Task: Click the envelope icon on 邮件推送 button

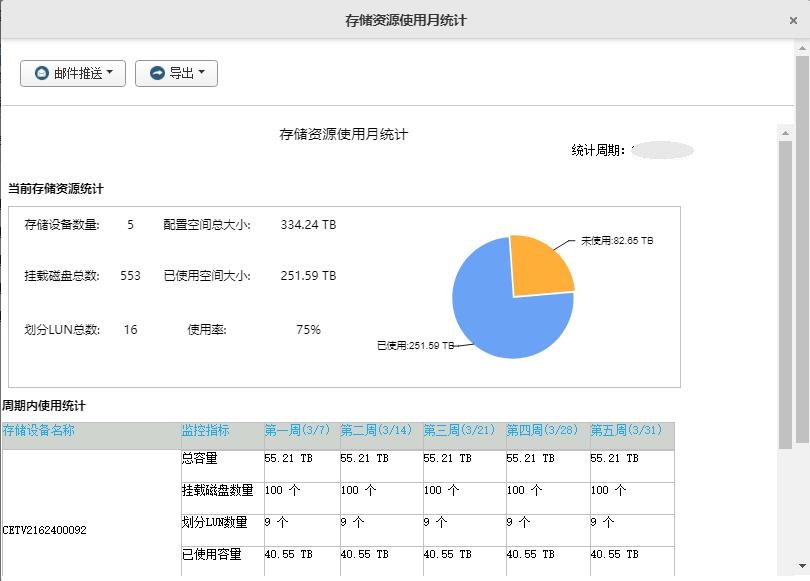Action: pyautogui.click(x=40, y=72)
